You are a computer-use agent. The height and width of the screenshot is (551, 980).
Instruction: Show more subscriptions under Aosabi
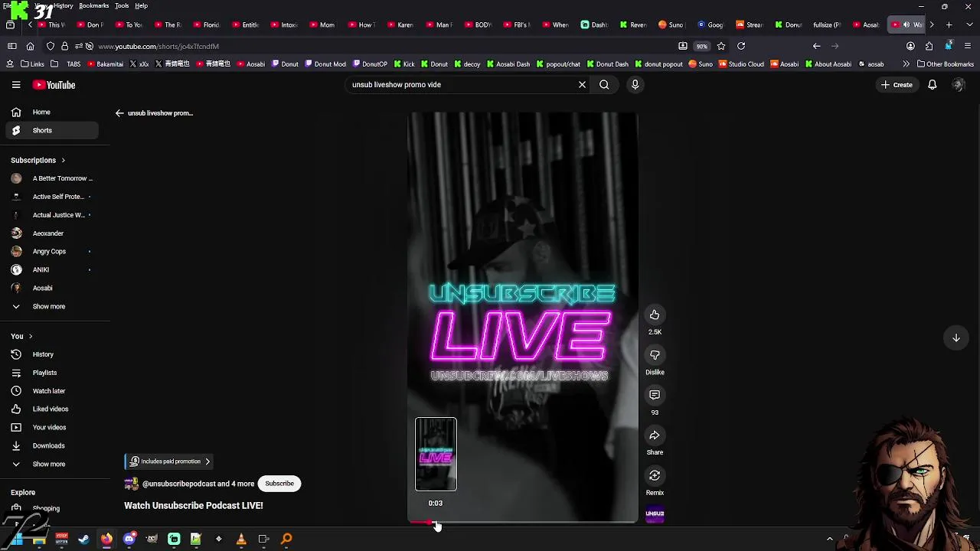click(52, 306)
